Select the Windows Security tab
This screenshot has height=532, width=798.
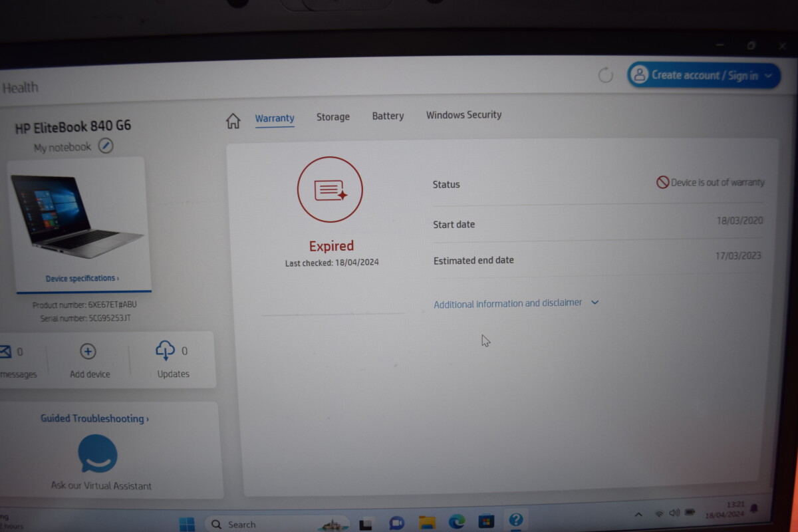point(464,114)
